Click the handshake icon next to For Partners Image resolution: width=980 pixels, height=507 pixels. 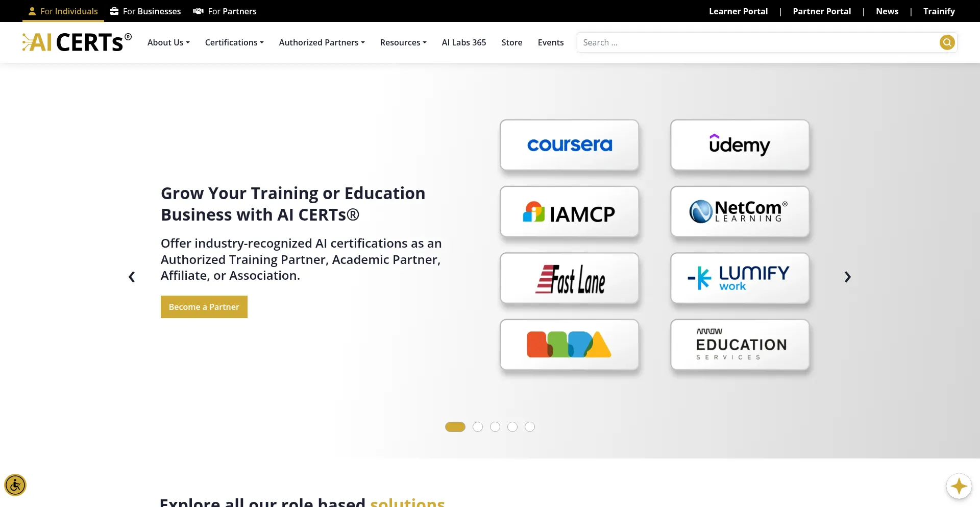198,11
